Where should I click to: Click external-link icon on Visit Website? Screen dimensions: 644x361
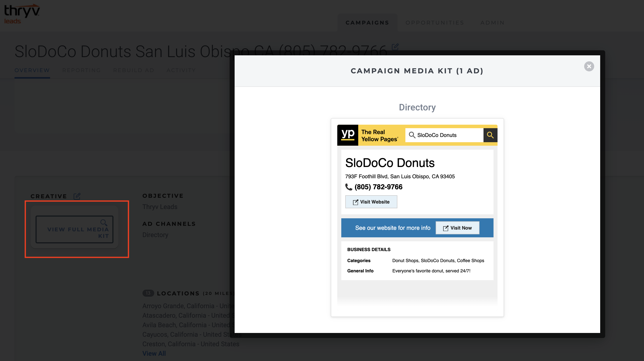click(x=355, y=202)
